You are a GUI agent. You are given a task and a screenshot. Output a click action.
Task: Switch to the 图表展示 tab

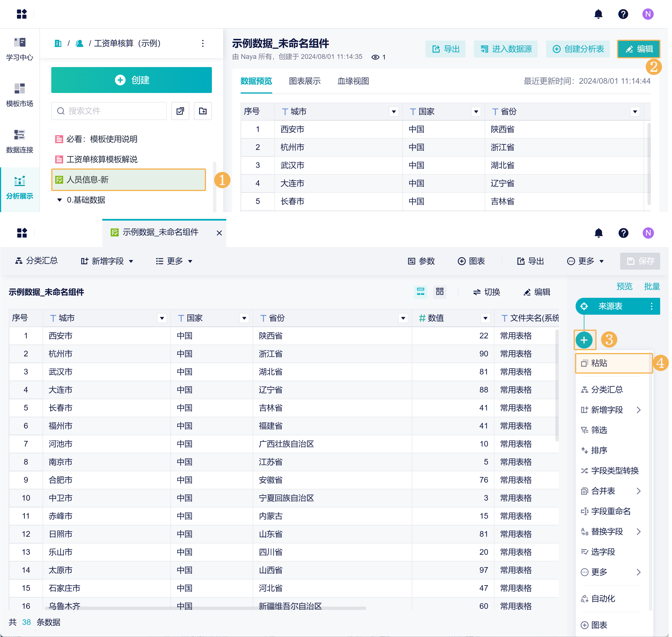304,81
